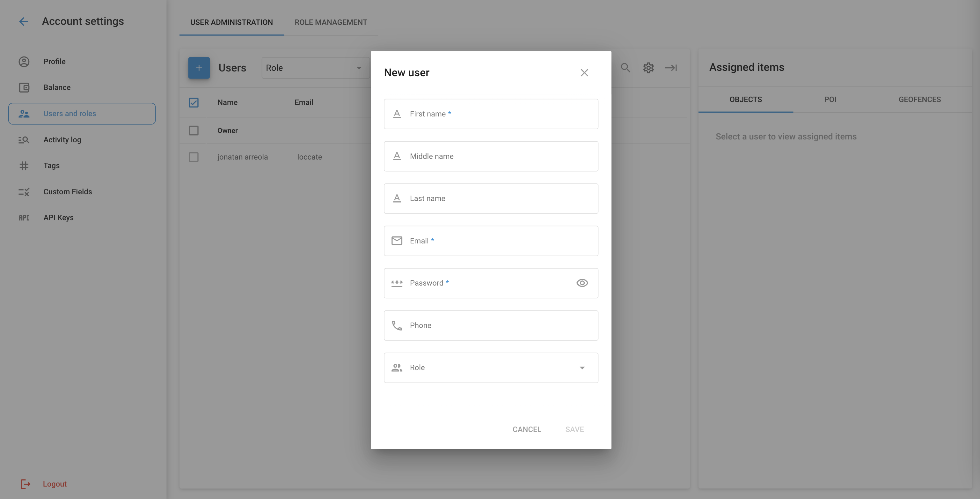Click the search icon in Users toolbar
Screen dimensions: 980x499
click(625, 68)
